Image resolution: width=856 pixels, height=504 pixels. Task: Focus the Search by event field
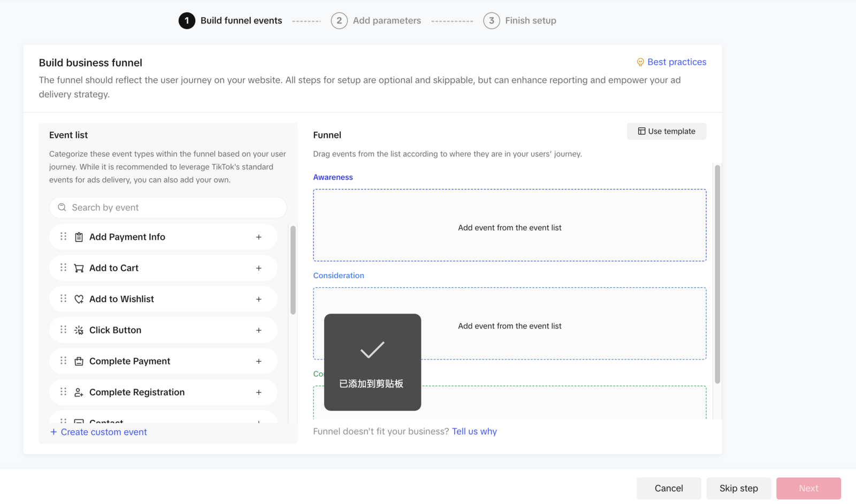click(x=168, y=208)
